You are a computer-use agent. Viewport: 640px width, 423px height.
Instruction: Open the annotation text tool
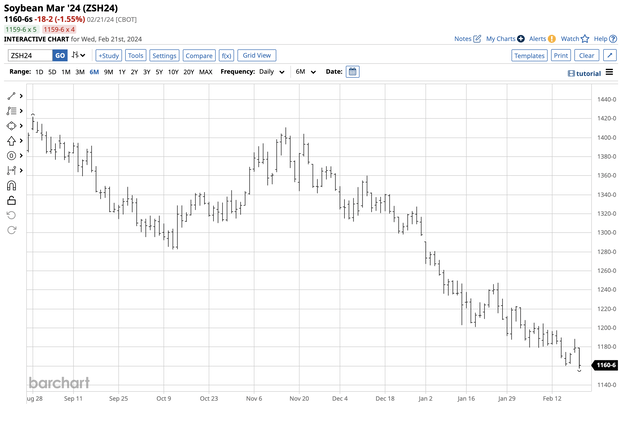click(11, 111)
